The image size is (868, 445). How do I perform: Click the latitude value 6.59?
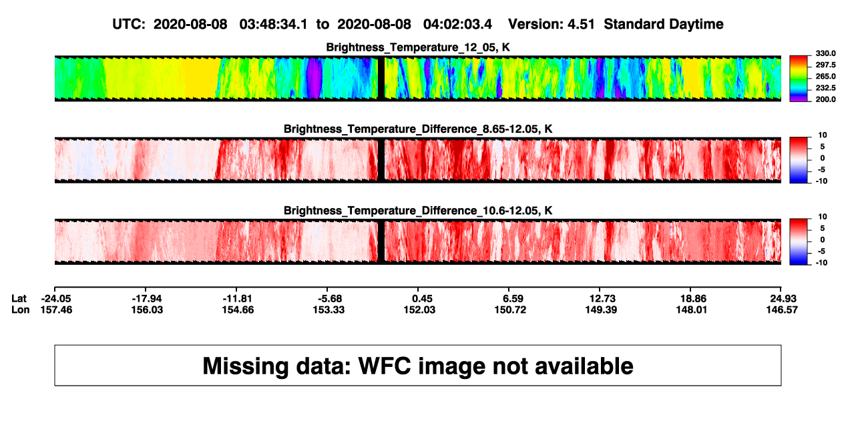(x=511, y=298)
